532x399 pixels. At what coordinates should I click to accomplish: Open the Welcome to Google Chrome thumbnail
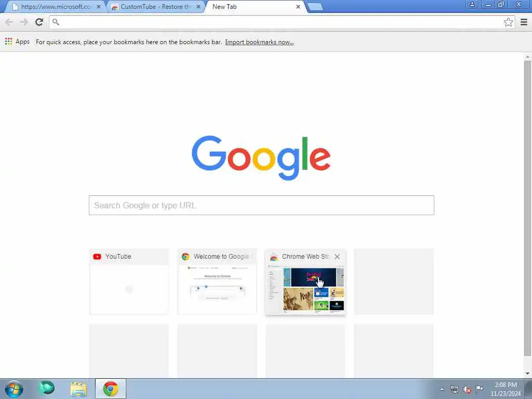217,282
